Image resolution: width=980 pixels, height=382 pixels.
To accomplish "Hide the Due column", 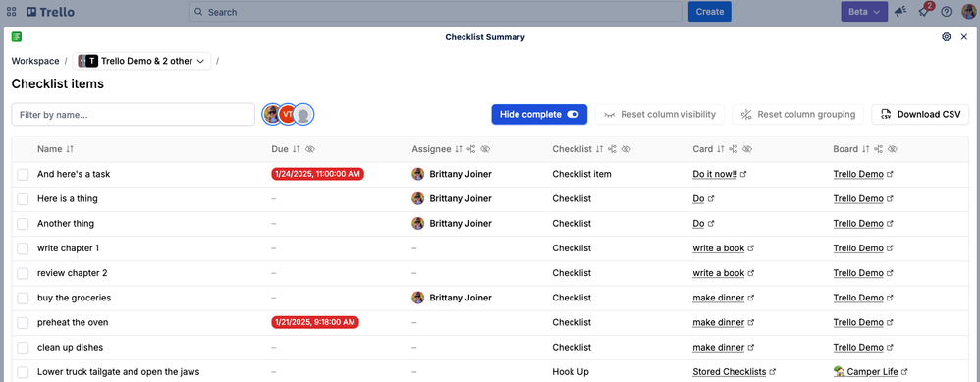I will tap(310, 149).
